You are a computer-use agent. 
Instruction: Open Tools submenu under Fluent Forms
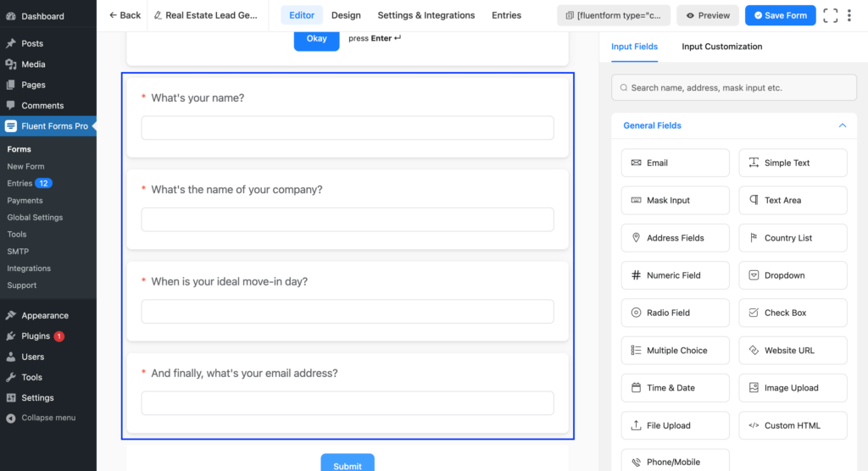[17, 235]
